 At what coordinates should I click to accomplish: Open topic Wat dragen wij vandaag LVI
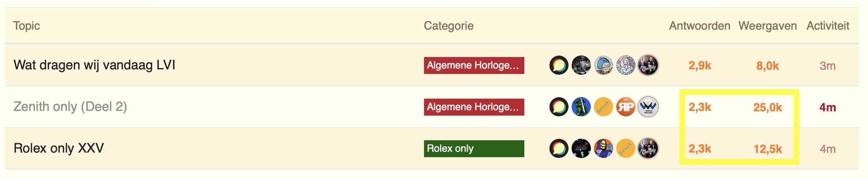point(94,65)
